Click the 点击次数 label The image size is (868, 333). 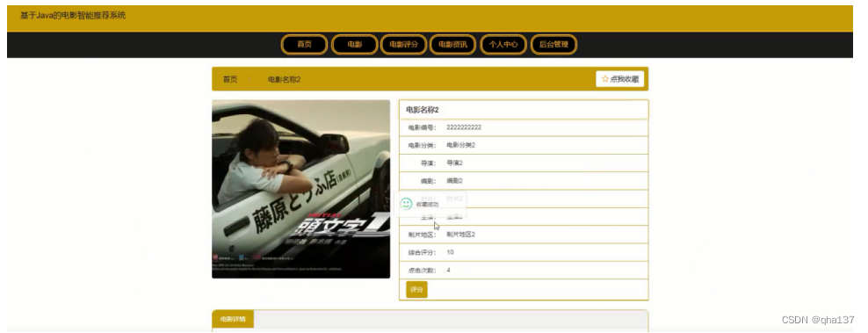[423, 271]
